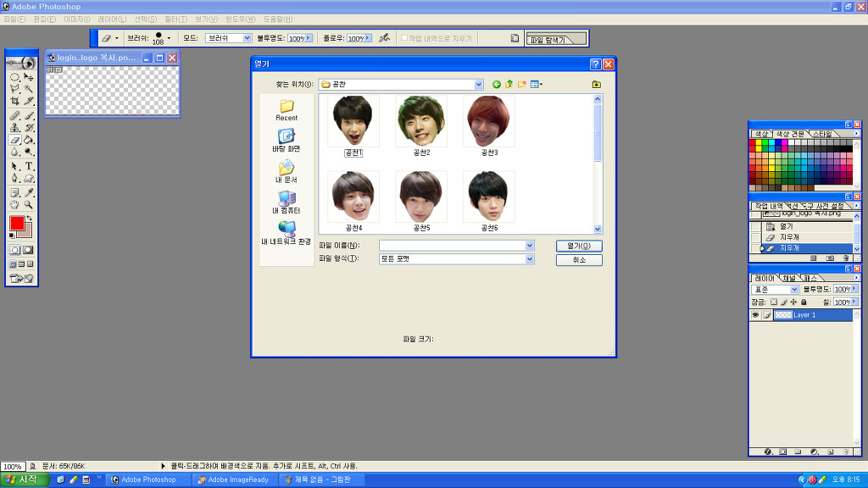Click the airbrush icon in options bar
Viewport: 868px width, 488px height.
pos(384,38)
